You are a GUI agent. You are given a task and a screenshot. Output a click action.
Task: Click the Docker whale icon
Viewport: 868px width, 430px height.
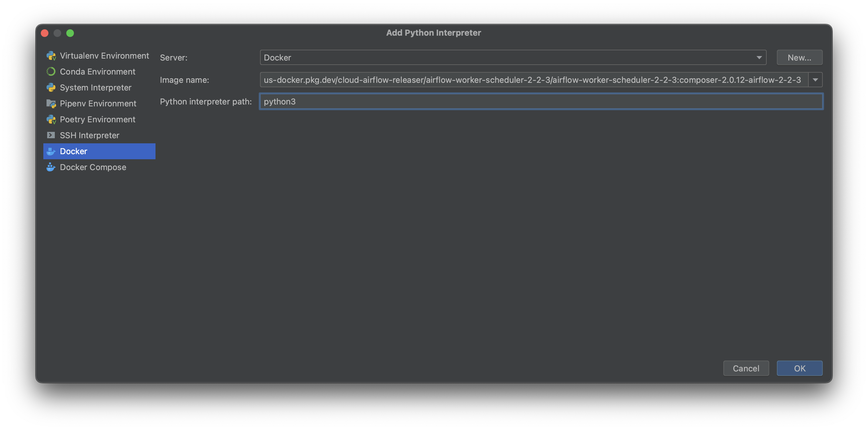(51, 152)
